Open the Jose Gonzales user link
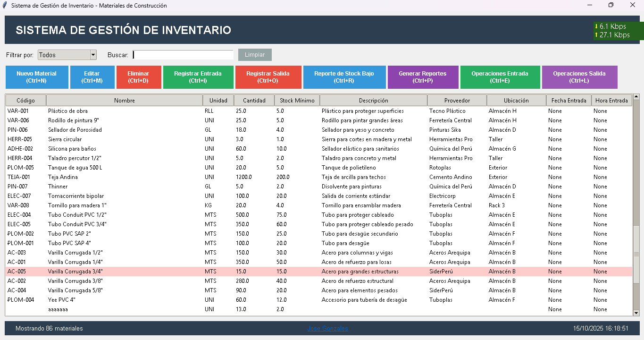Screen dimensions: 644x340 [327, 328]
